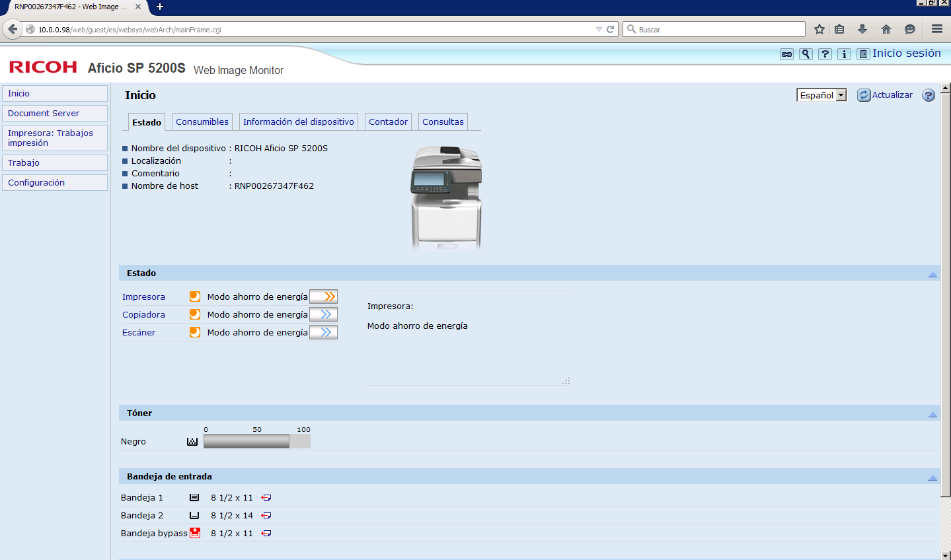
Task: Click the browser reload page icon
Action: 611,29
